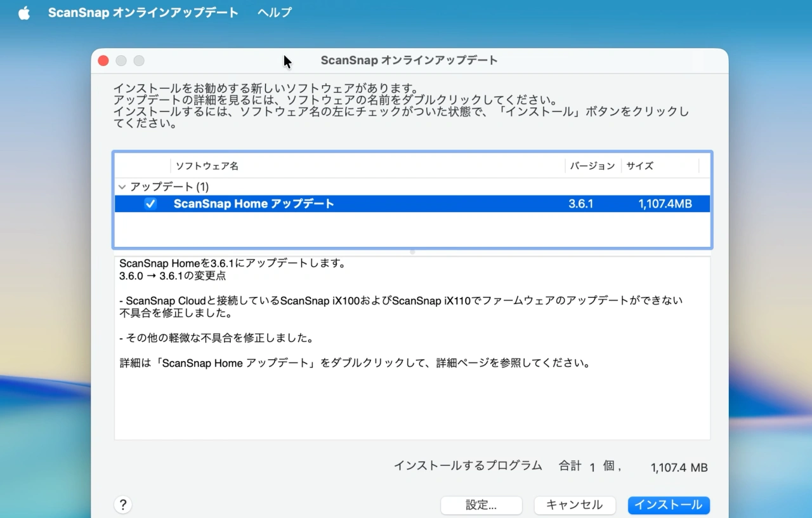This screenshot has height=518, width=812.
Task: Open the ScanSnap オンラインアップデート menu
Action: click(143, 12)
